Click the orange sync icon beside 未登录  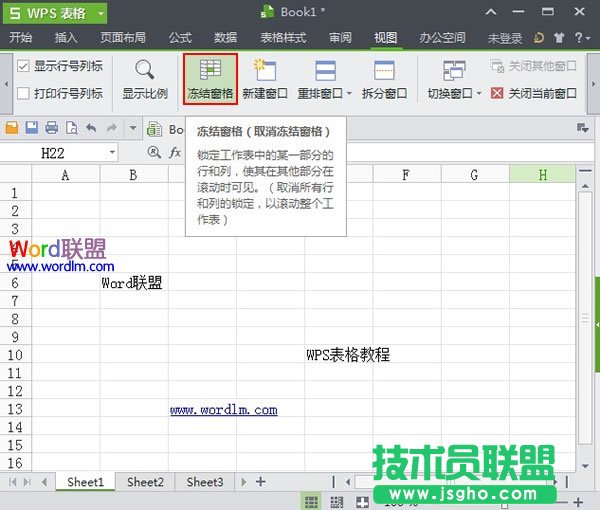point(539,37)
